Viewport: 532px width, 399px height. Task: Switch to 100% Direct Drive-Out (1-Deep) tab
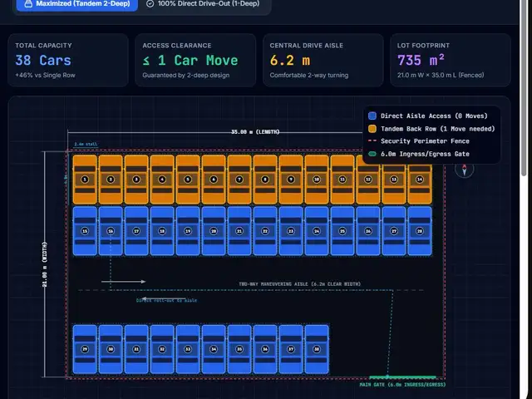coord(203,3)
